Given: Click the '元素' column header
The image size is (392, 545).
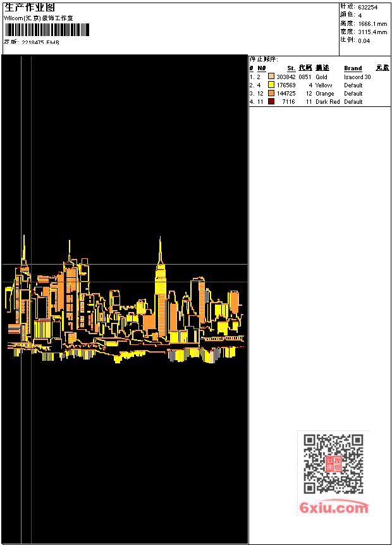Looking at the screenshot, I should (x=383, y=68).
